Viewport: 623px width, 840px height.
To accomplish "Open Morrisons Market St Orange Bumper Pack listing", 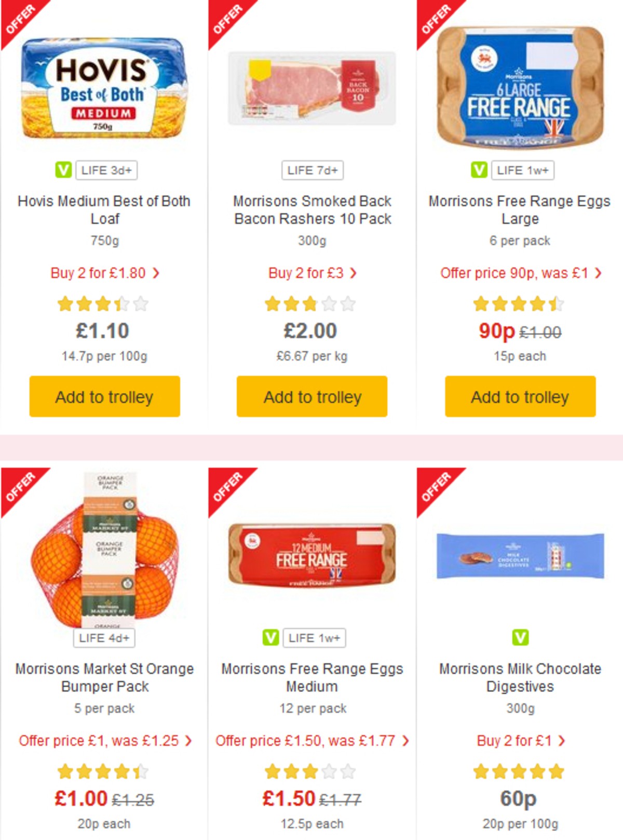I will 103,677.
